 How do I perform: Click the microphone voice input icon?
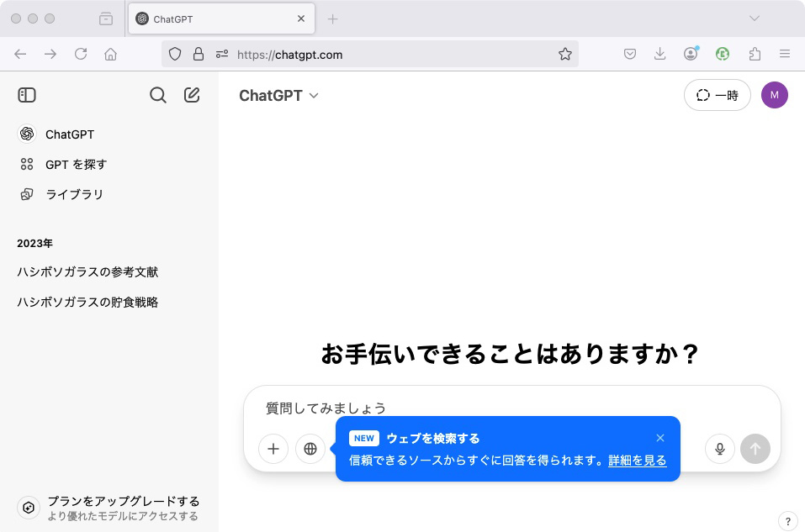720,449
